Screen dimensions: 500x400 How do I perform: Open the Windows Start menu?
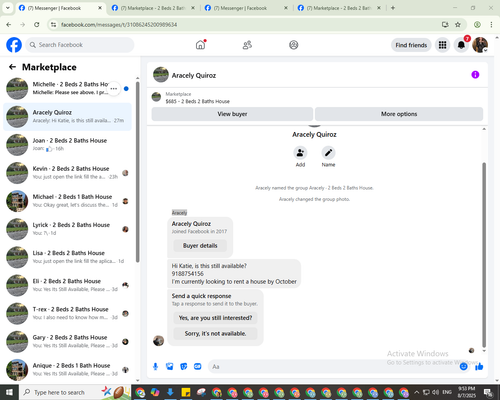[x=9, y=392]
